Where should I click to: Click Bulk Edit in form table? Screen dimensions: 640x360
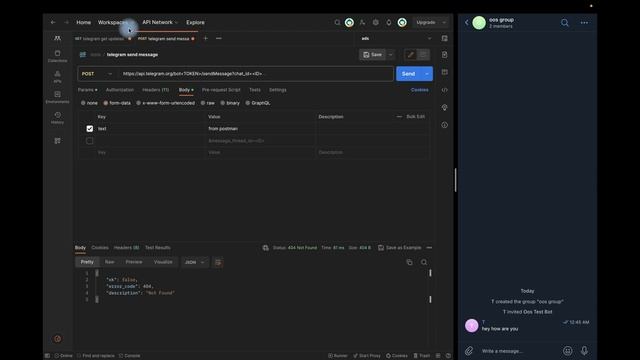(416, 117)
